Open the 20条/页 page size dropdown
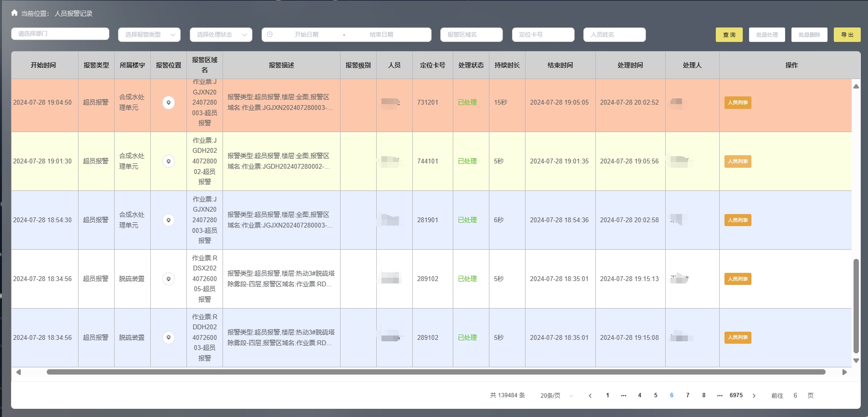 [x=556, y=395]
